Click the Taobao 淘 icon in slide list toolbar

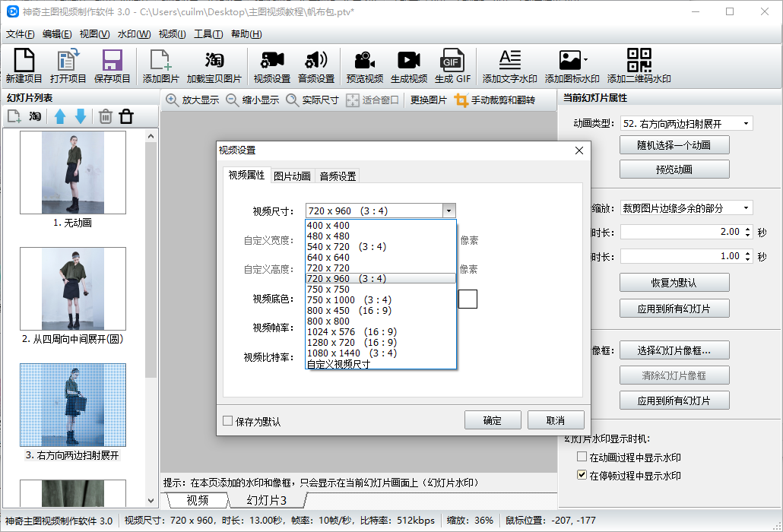tap(35, 117)
